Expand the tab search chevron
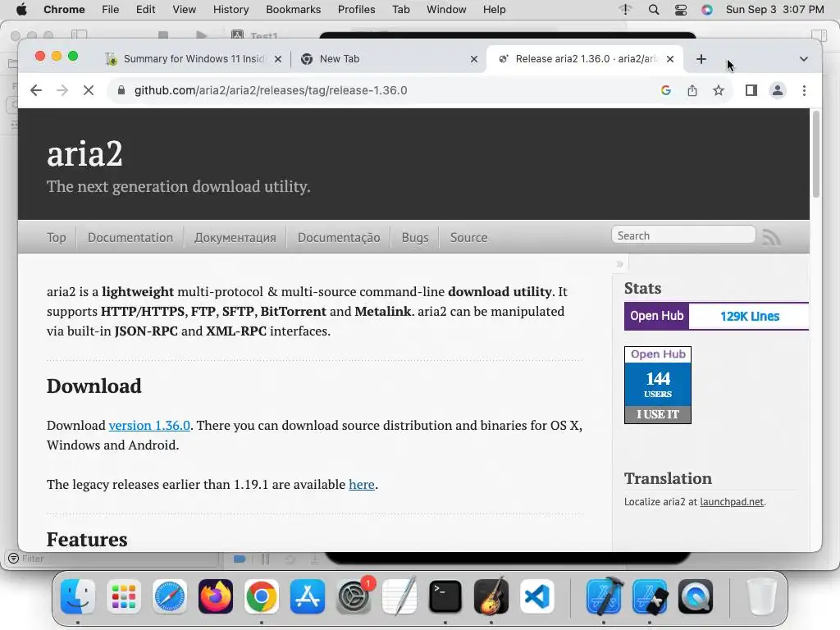 point(804,59)
